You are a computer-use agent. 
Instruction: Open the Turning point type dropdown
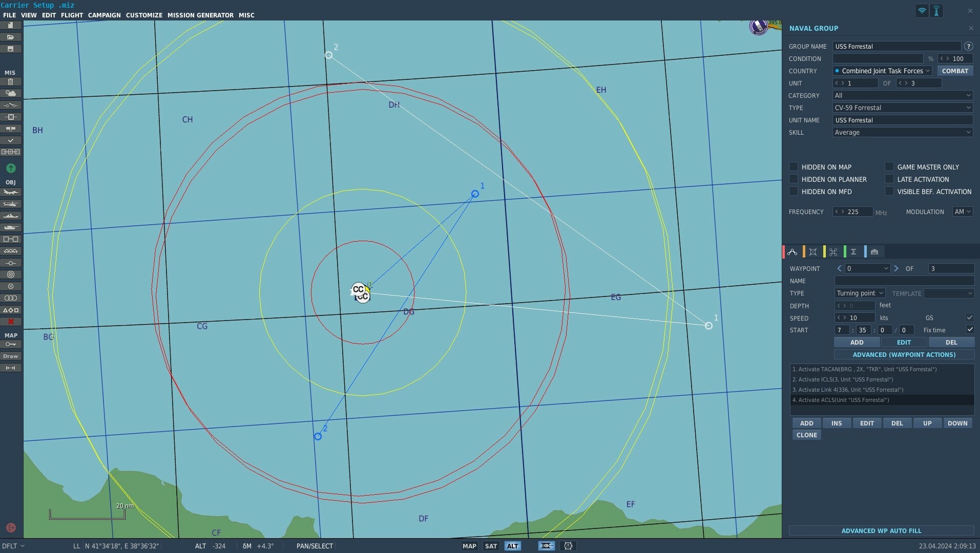point(860,293)
